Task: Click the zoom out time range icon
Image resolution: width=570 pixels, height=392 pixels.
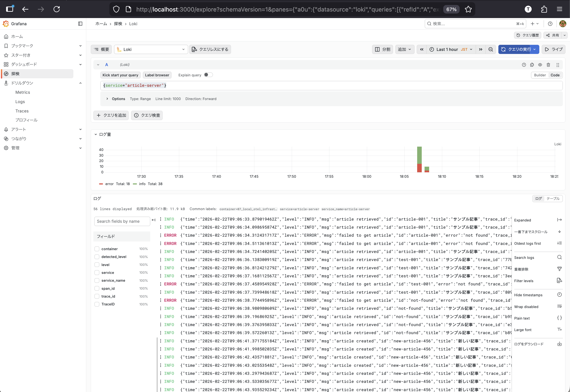Action: pos(491,49)
